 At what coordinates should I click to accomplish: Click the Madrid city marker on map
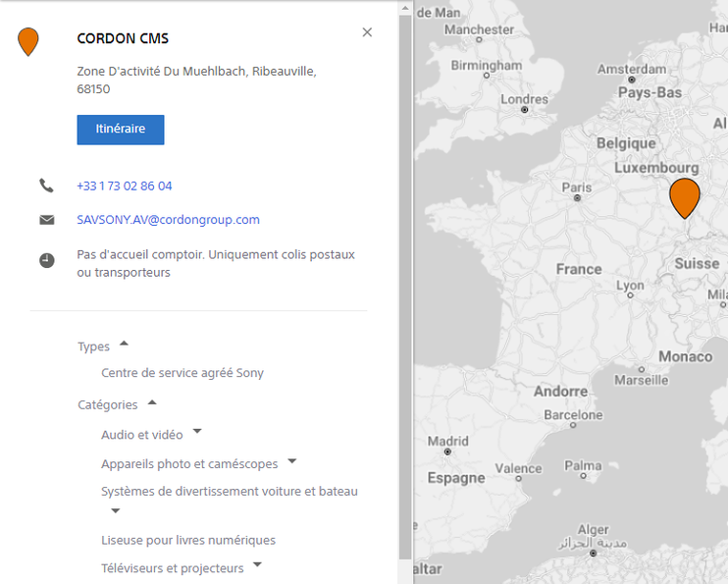pos(448,452)
